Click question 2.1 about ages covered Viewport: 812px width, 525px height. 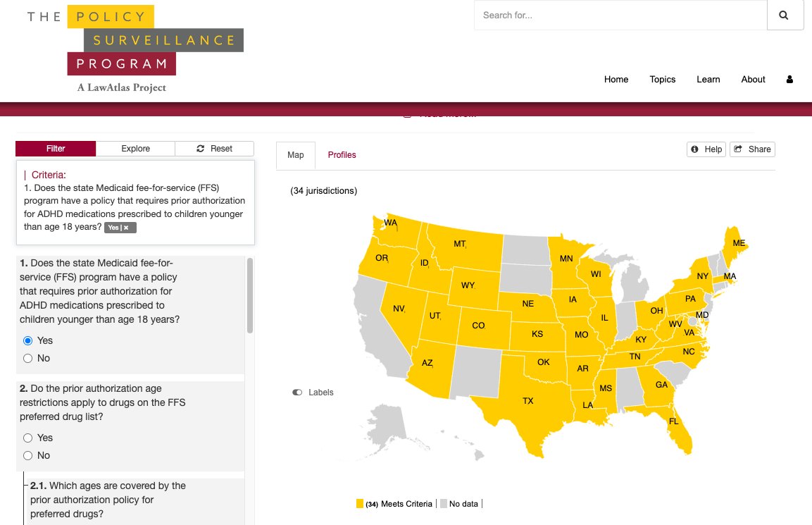tap(108, 500)
